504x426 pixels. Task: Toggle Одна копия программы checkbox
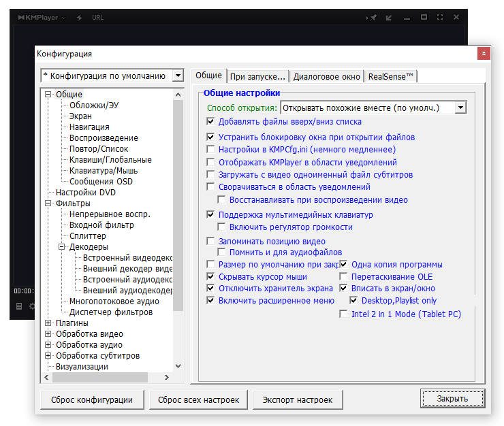343,265
